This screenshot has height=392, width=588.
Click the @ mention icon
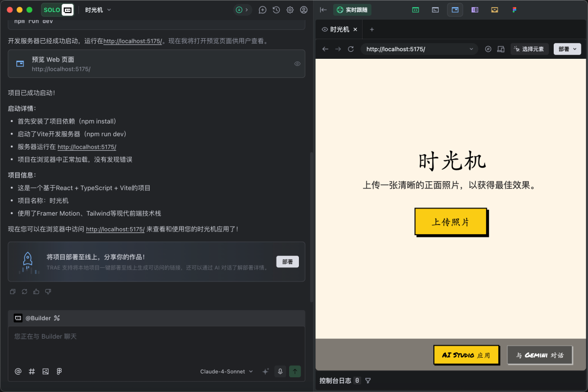(x=18, y=371)
